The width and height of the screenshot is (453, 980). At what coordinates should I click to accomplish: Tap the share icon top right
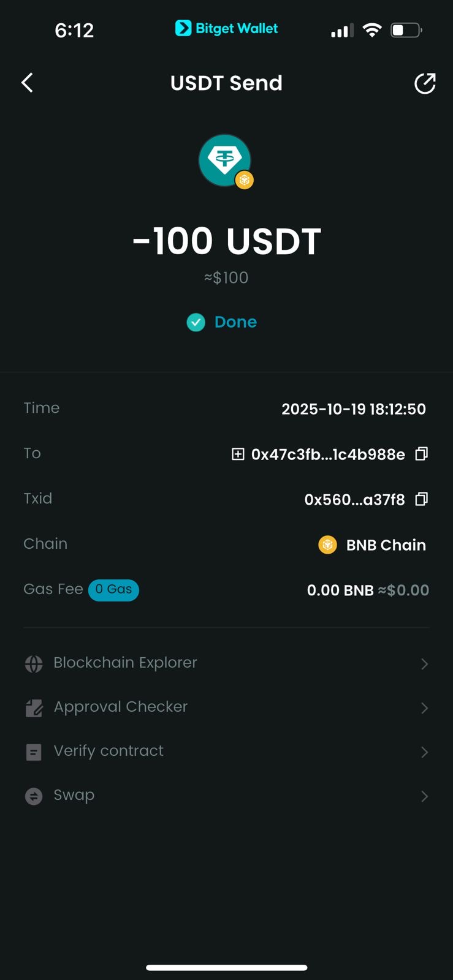coord(425,83)
